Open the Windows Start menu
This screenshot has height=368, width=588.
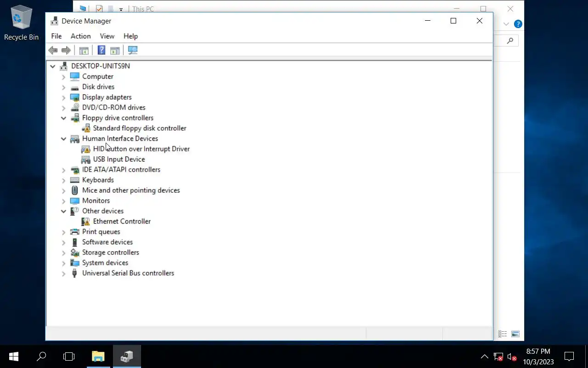tap(13, 356)
